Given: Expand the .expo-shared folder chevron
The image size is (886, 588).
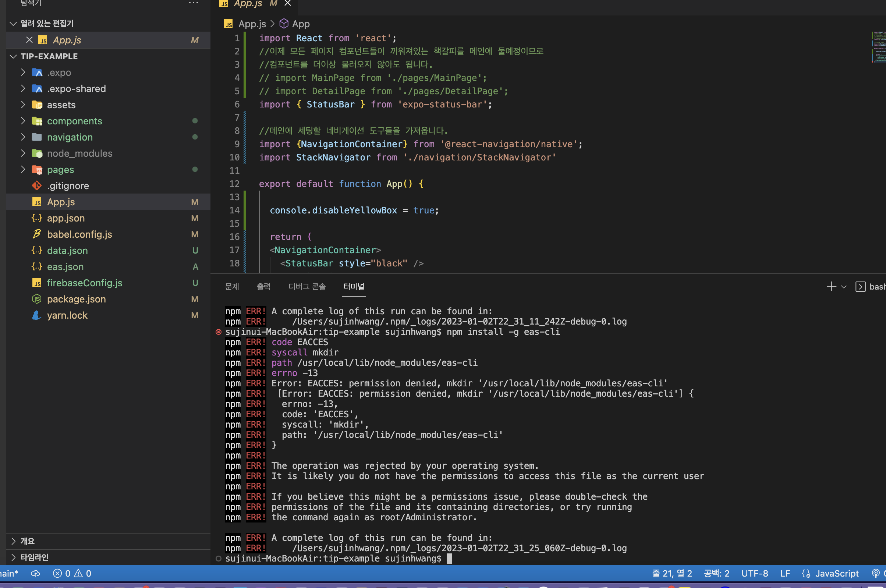Looking at the screenshot, I should tap(23, 89).
